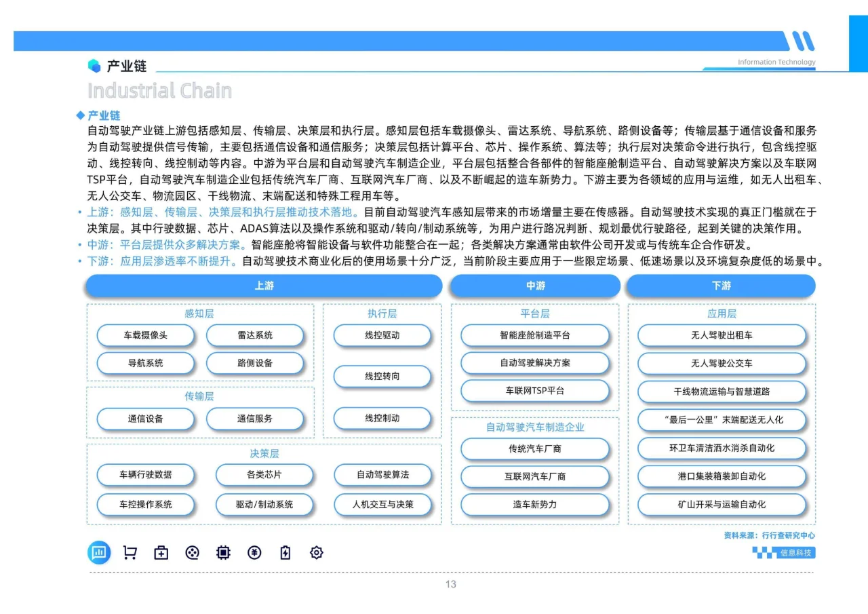Click the gear settings icon

click(x=316, y=553)
